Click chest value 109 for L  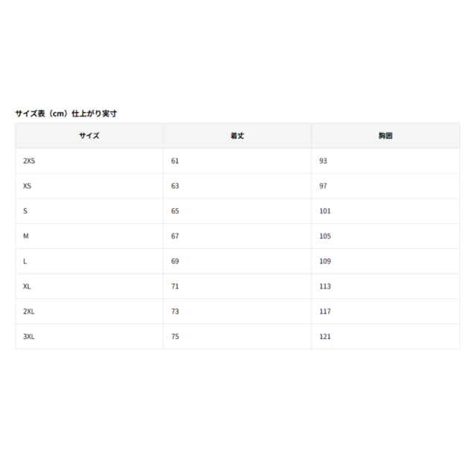(325, 261)
